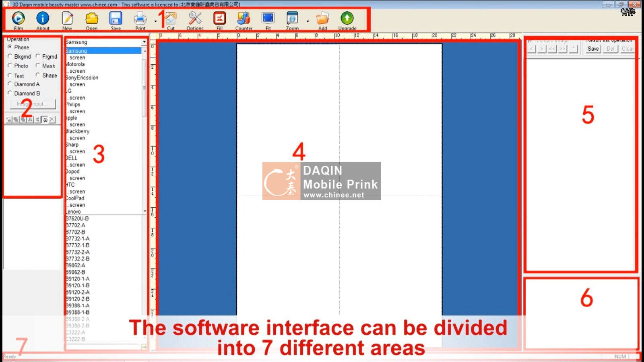Select the B7620U-B model entry
The width and height of the screenshot is (644, 362).
(77, 219)
